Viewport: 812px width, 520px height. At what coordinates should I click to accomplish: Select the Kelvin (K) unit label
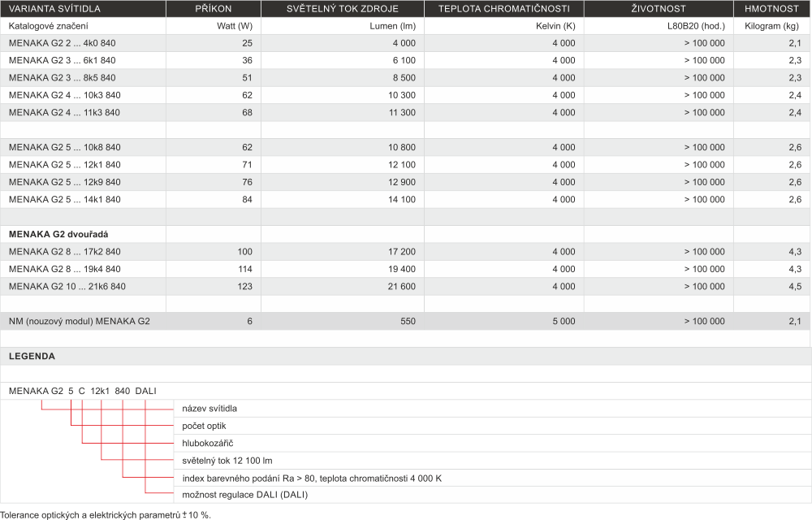[x=555, y=26]
